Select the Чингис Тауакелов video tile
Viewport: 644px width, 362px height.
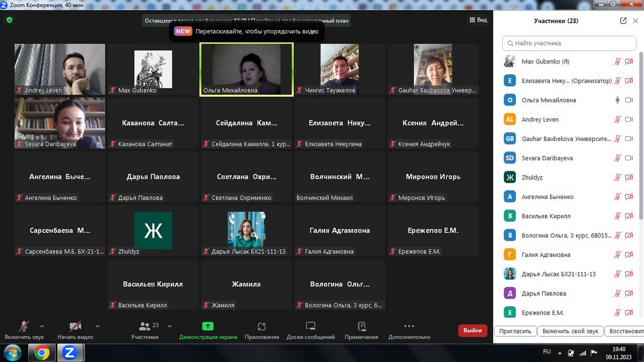[x=340, y=69]
